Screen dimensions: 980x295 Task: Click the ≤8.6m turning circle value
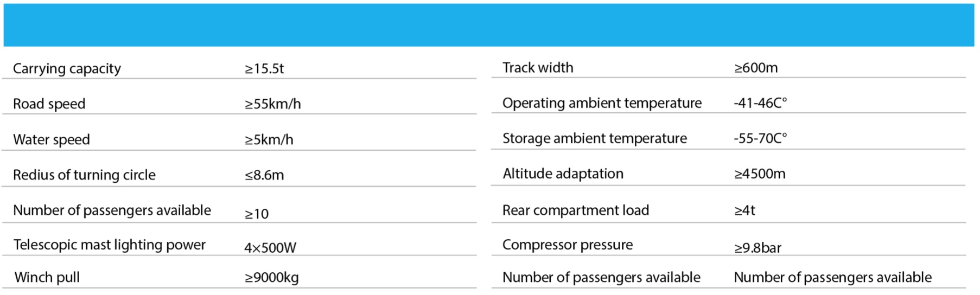(264, 175)
